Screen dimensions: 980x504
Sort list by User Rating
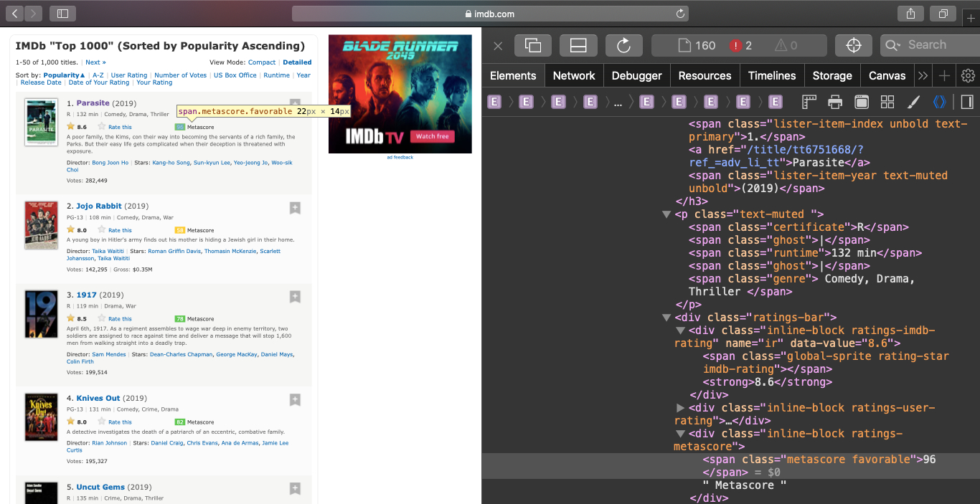(129, 75)
